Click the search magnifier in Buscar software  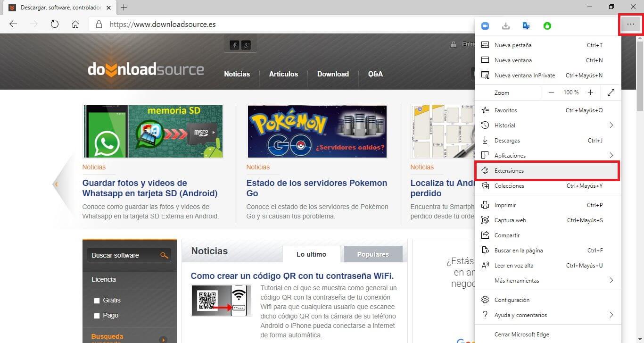coord(164,255)
